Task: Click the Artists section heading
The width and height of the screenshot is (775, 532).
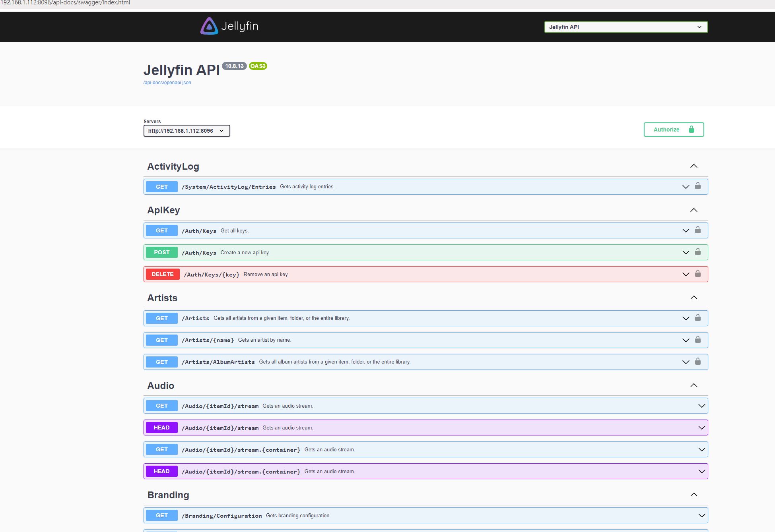Action: 162,298
